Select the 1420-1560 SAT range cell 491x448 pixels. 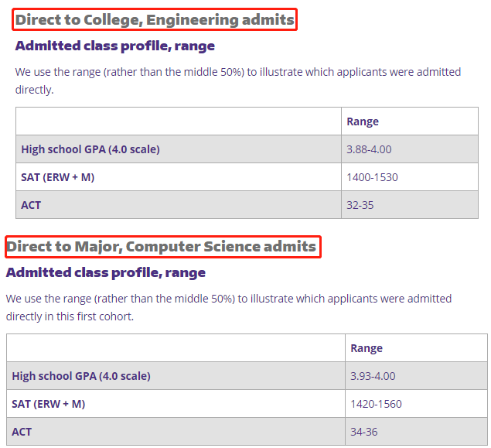[376, 404]
